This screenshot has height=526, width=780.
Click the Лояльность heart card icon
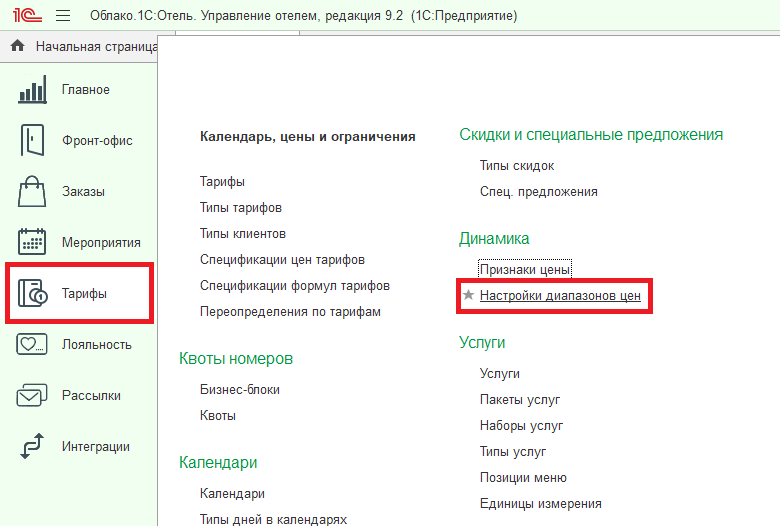tap(32, 344)
